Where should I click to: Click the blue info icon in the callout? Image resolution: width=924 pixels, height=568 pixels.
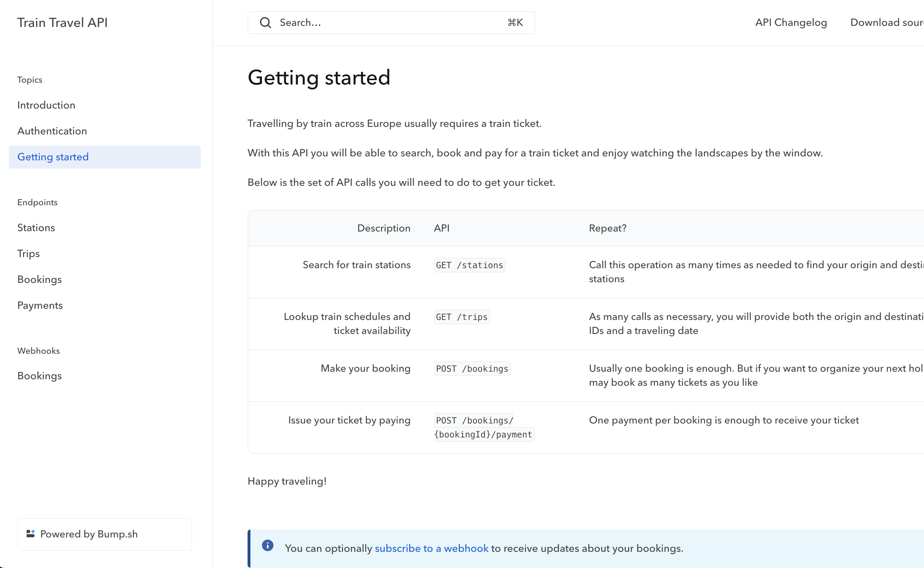pyautogui.click(x=268, y=545)
